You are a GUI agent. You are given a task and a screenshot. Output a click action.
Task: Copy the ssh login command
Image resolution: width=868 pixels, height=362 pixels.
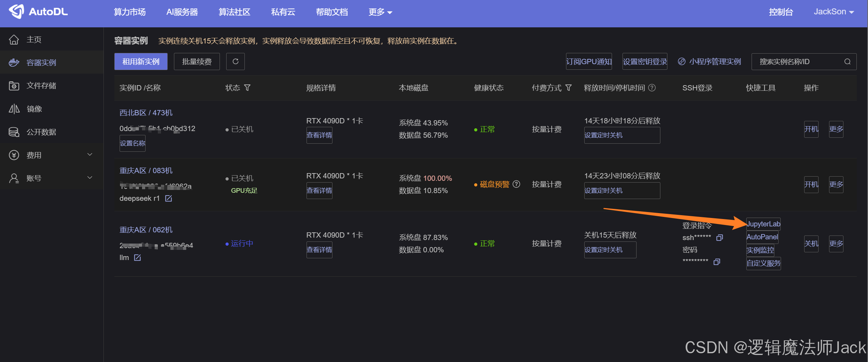(719, 238)
